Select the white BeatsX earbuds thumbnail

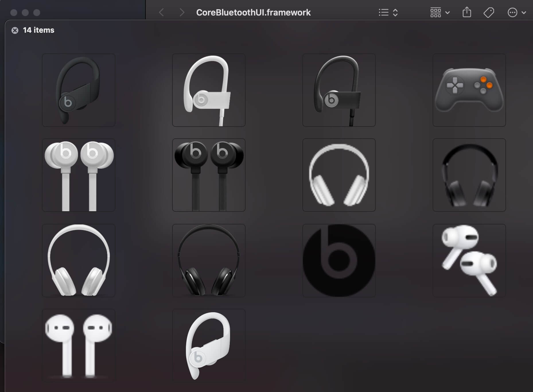[x=79, y=175]
